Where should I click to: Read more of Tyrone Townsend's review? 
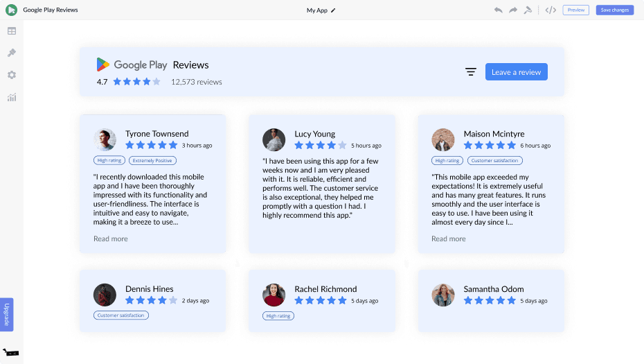point(111,239)
